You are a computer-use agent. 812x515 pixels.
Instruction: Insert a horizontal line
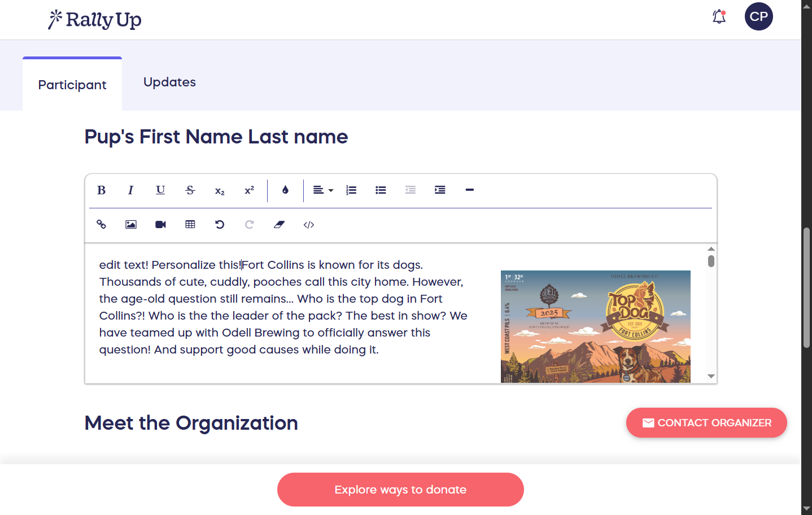469,190
